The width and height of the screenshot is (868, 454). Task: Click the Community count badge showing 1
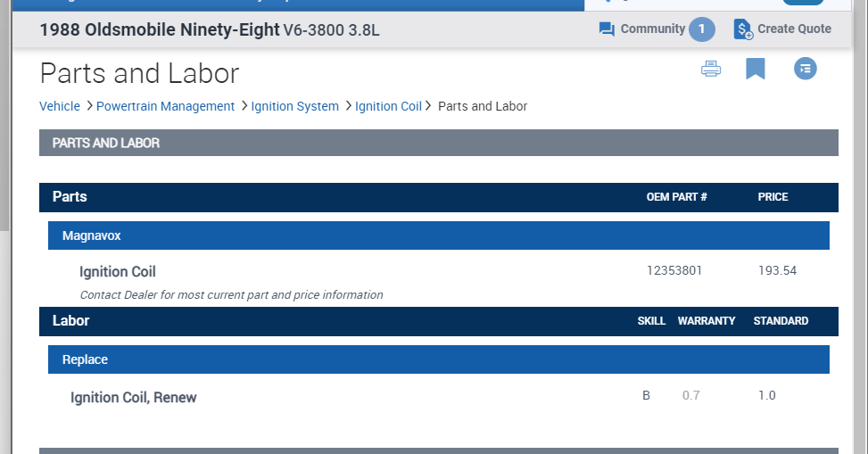point(701,29)
